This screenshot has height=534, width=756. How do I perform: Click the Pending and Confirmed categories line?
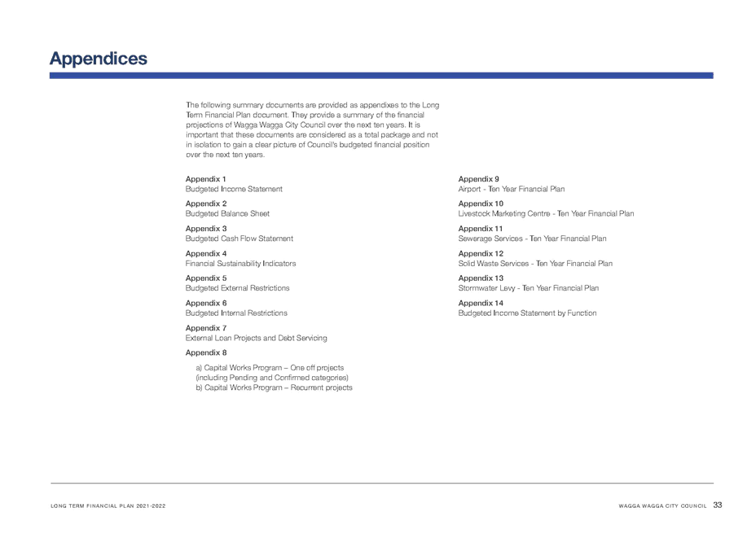(x=272, y=378)
